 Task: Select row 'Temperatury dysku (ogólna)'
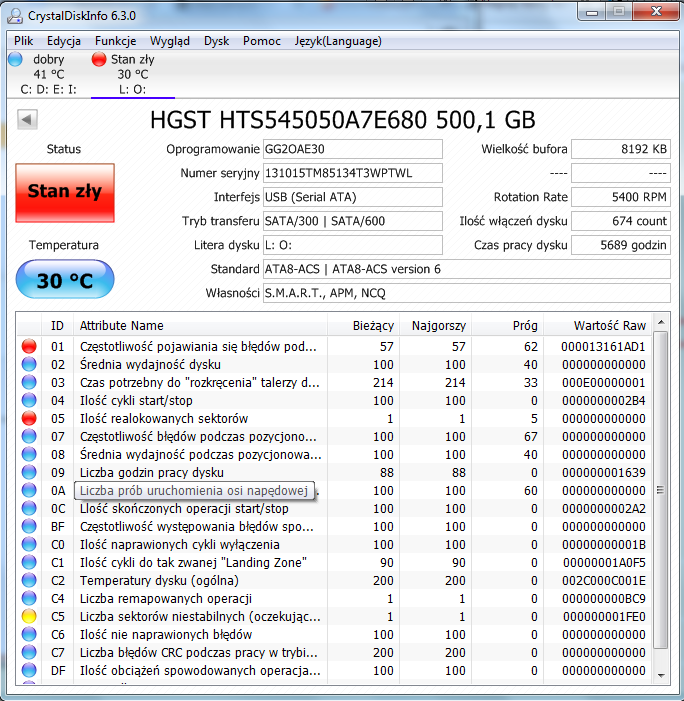click(334, 580)
